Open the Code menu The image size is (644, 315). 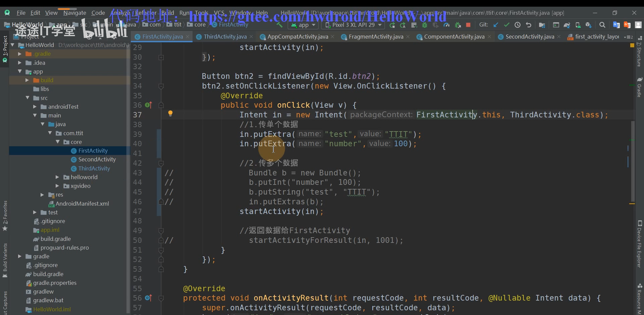[x=98, y=13]
